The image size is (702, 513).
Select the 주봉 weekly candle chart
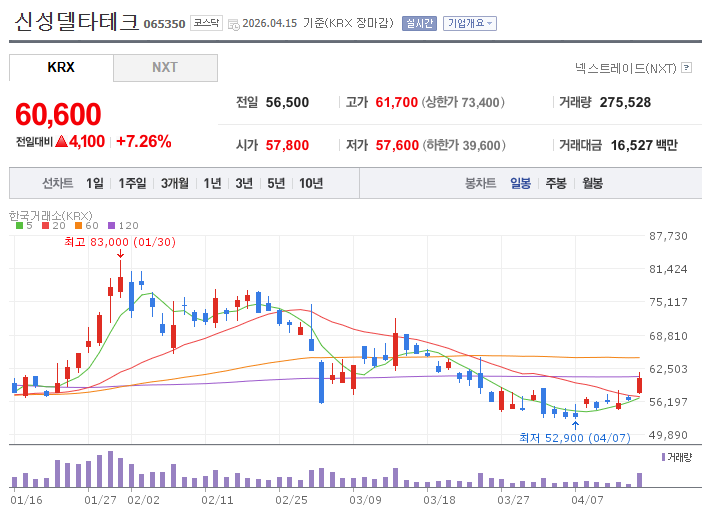pos(556,183)
